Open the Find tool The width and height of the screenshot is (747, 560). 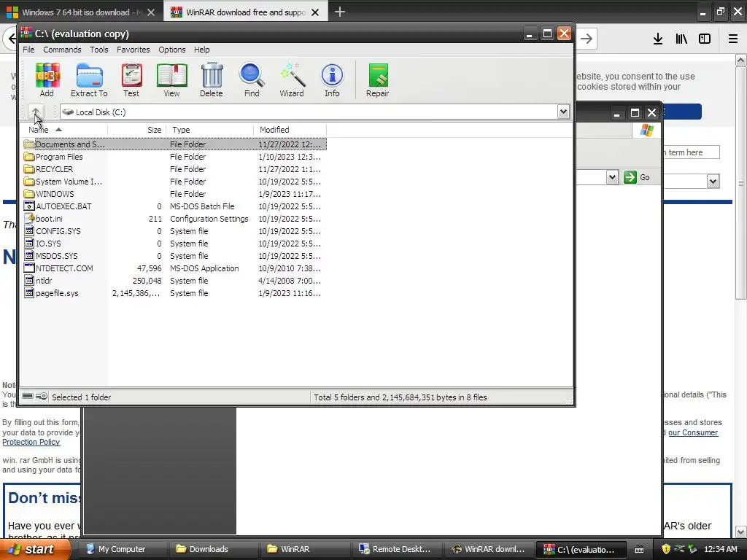click(252, 80)
